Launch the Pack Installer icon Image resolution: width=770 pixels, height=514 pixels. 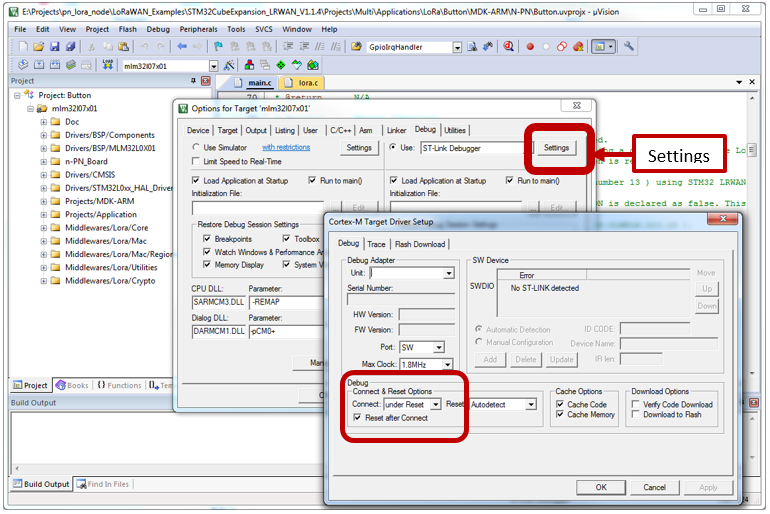coord(312,65)
